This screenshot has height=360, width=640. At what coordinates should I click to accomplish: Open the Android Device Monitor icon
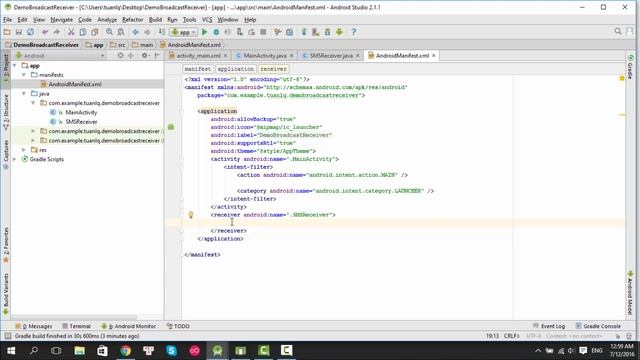pos(339,32)
